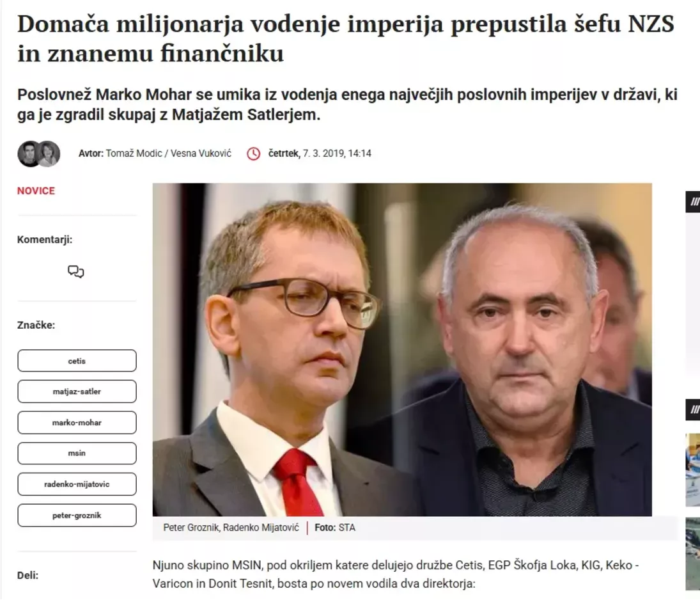
Task: Click the authors' avatar photos
Action: (39, 154)
